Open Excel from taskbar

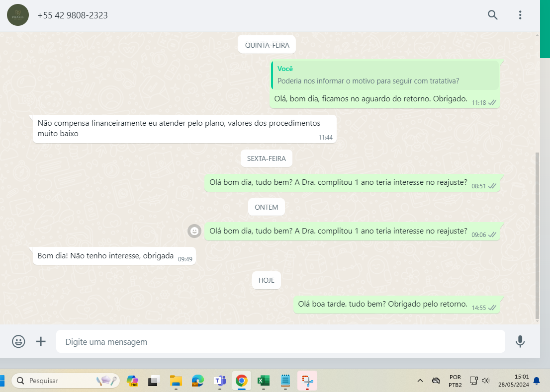(x=264, y=381)
